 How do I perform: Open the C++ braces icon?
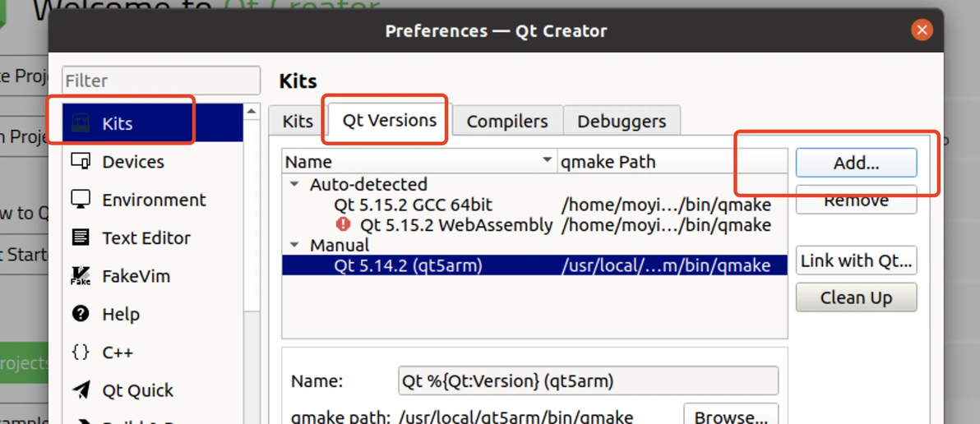[81, 353]
